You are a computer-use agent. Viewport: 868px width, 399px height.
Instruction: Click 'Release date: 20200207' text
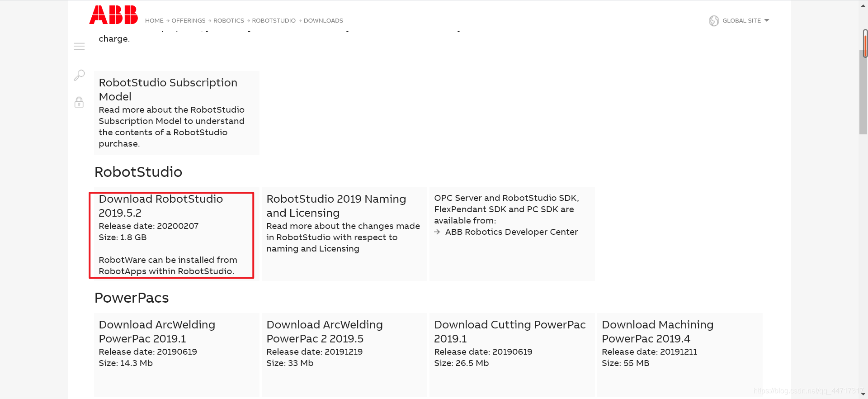click(149, 226)
